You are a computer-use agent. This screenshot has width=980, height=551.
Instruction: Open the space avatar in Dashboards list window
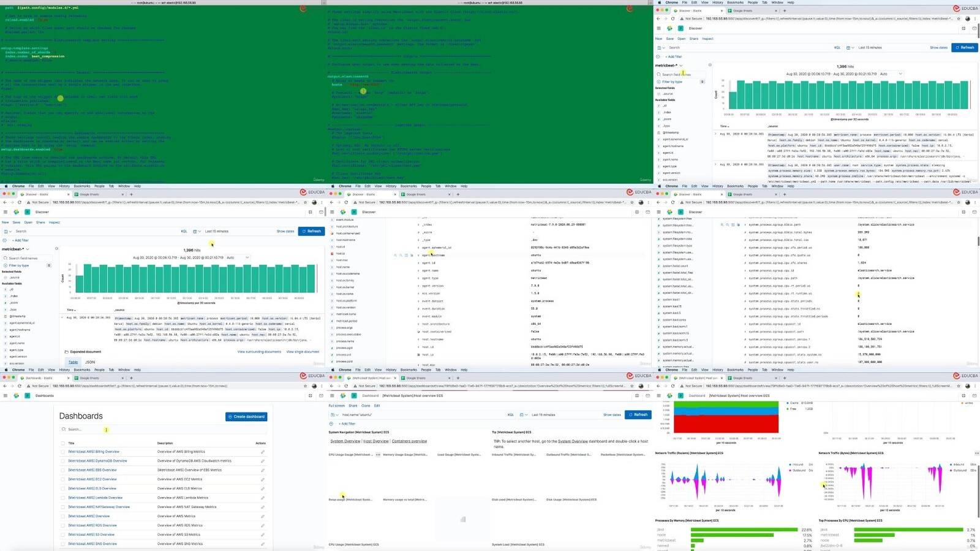click(28, 396)
